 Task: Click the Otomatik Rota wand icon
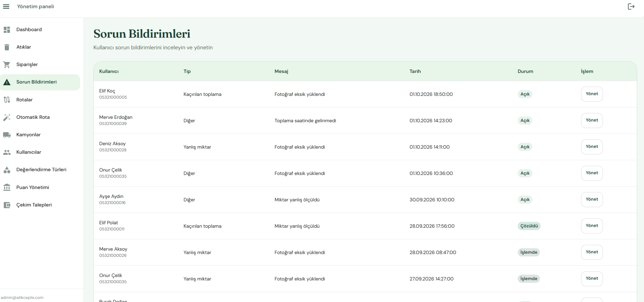7,117
